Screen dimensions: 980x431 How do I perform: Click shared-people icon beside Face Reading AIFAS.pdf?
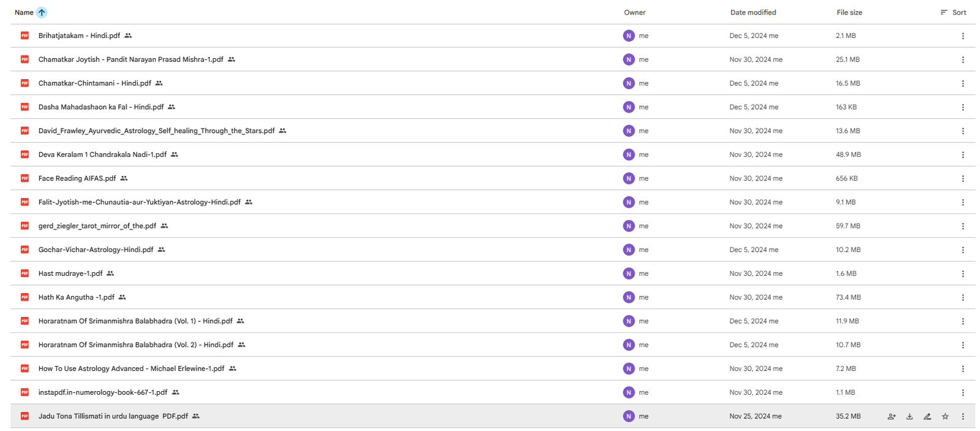tap(124, 178)
